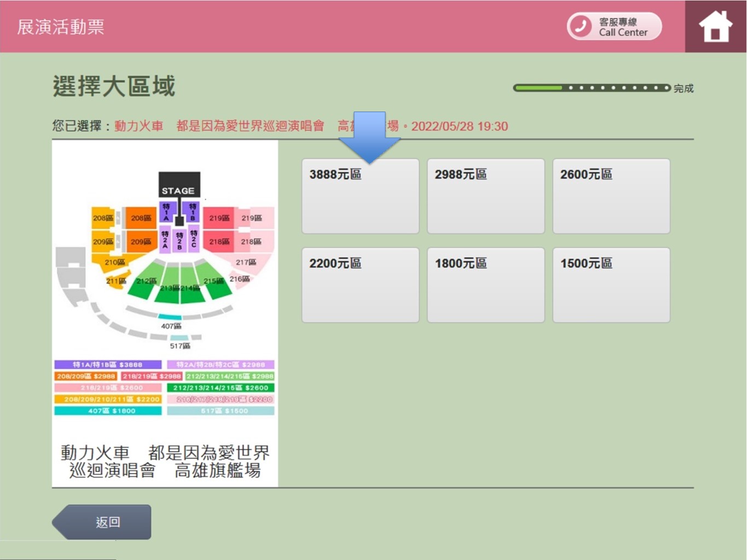Click the yellow 209區 section on map
747x560 pixels.
[x=103, y=241]
